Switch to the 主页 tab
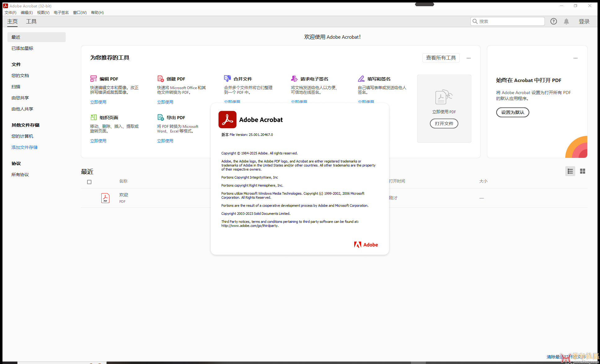600x364 pixels. [12, 21]
